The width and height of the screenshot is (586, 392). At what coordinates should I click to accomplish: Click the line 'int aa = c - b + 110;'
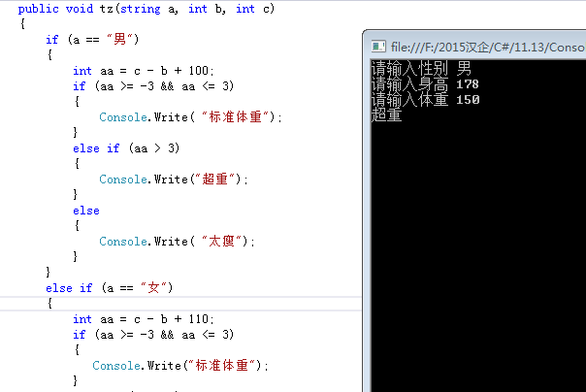(144, 319)
